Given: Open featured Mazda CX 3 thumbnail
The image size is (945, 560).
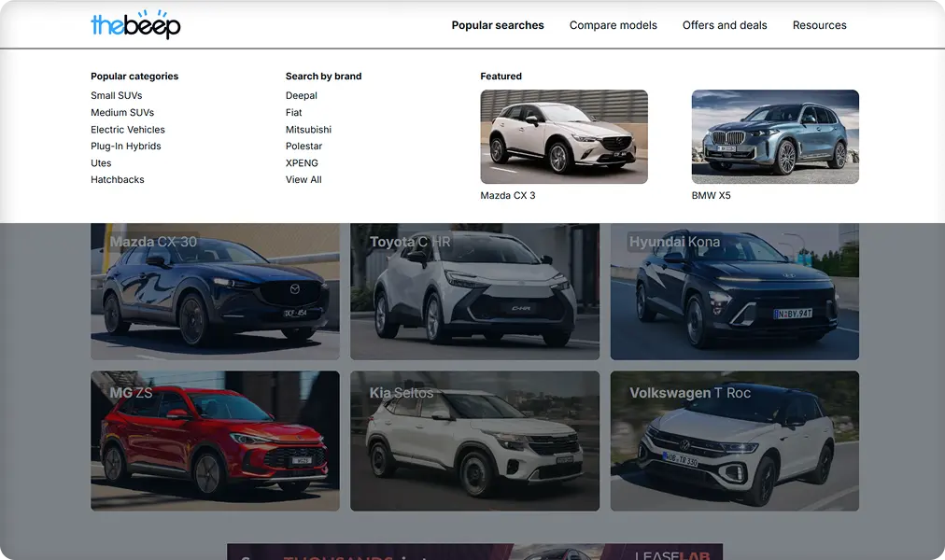Looking at the screenshot, I should pos(564,136).
